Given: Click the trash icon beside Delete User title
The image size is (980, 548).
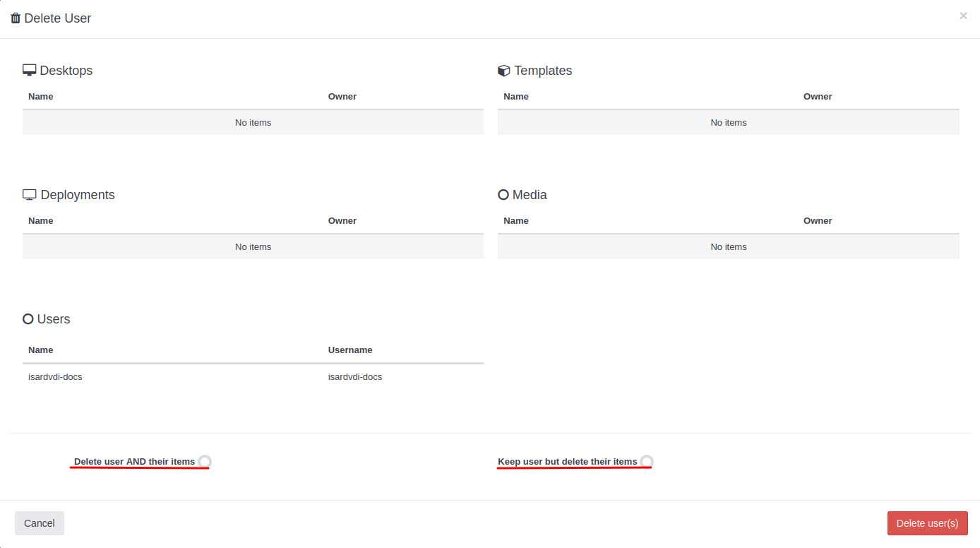Looking at the screenshot, I should click(16, 18).
